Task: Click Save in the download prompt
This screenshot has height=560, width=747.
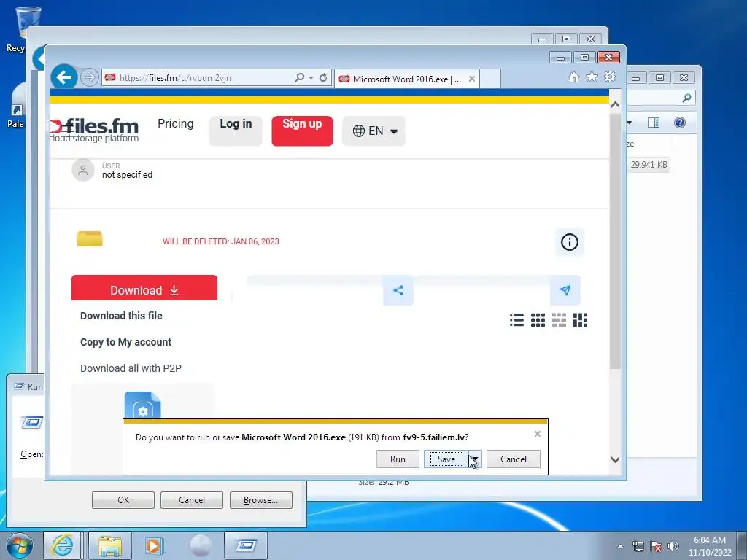Action: point(446,459)
